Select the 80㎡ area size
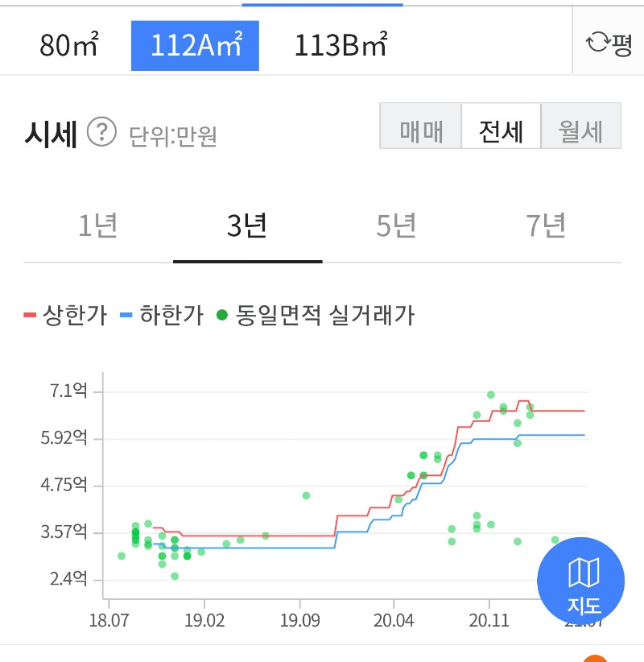This screenshot has height=662, width=644. [69, 45]
